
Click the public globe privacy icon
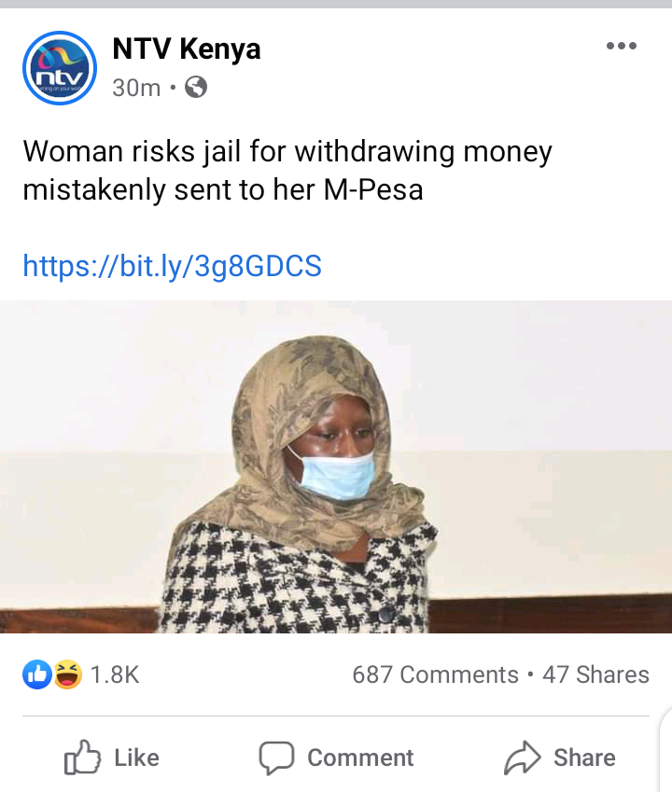click(196, 88)
